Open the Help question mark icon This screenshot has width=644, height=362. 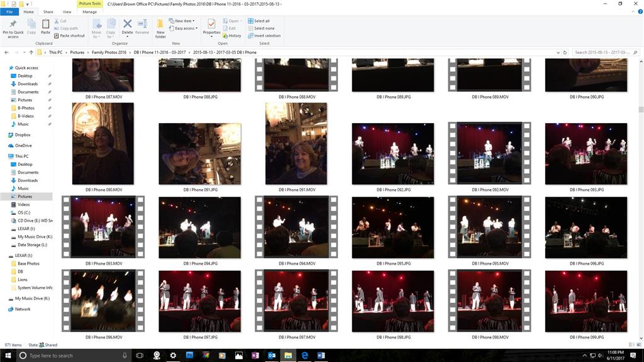[x=640, y=12]
